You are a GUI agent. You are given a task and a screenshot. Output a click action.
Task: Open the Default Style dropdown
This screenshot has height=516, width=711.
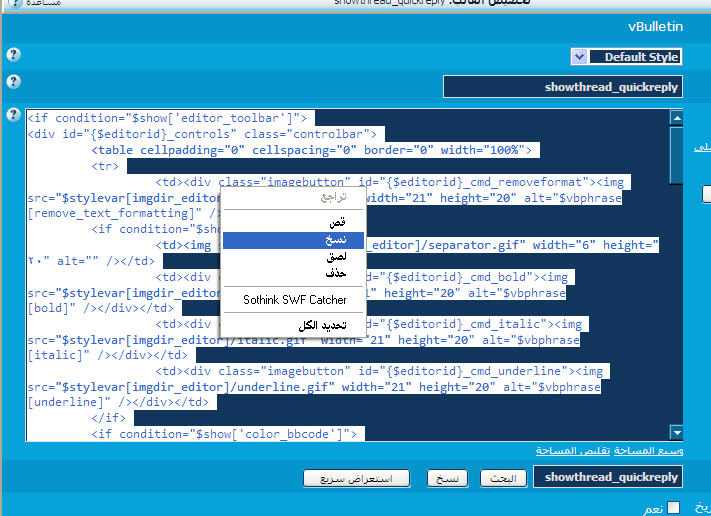click(x=579, y=57)
